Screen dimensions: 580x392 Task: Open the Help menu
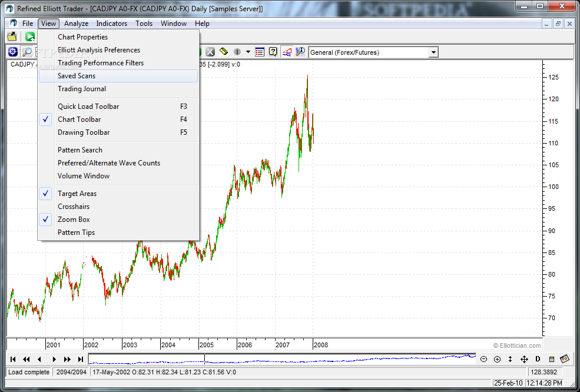[202, 24]
